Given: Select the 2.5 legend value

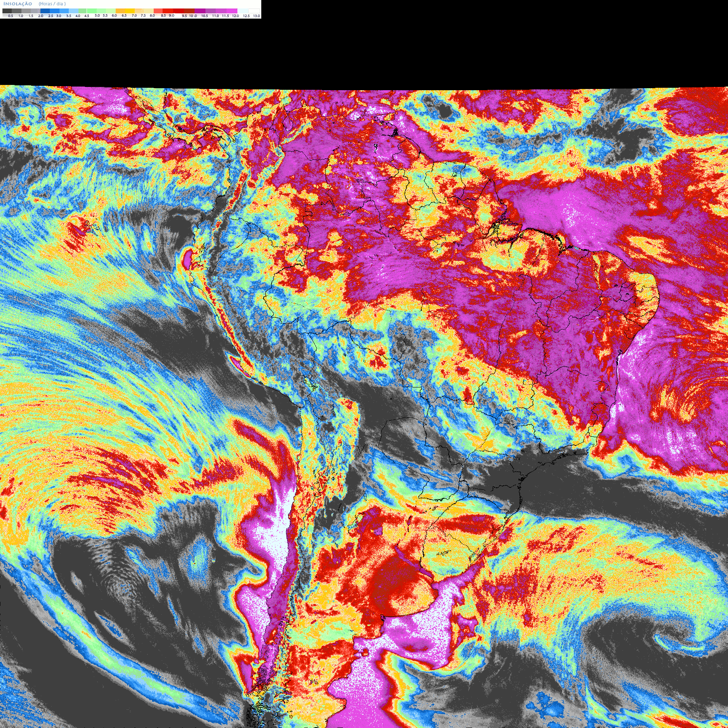Looking at the screenshot, I should tap(51, 16).
